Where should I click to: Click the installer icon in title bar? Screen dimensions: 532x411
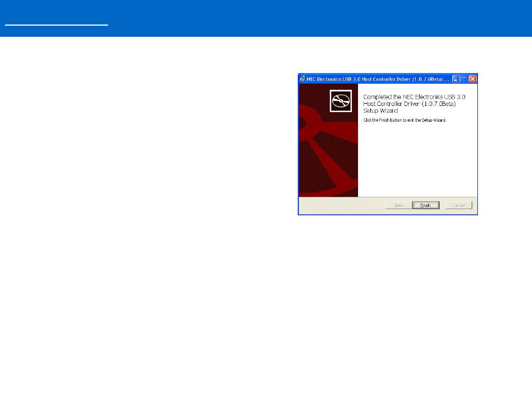pos(303,79)
